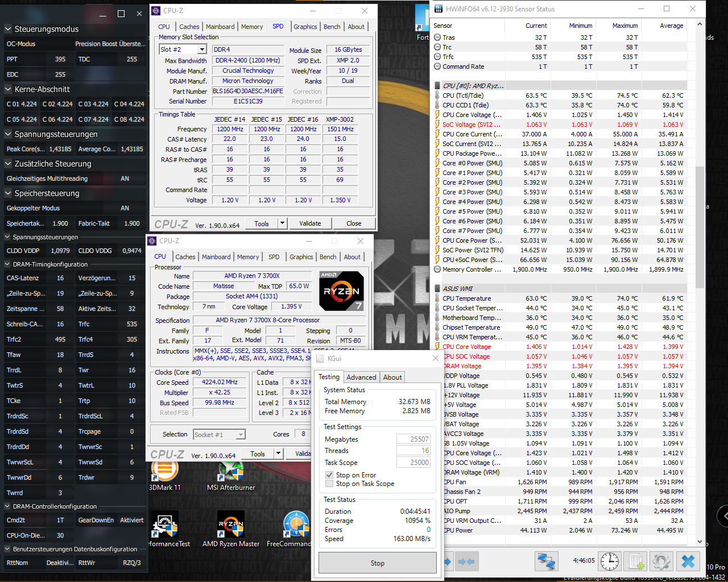Open HWiNFO sensor settings gear icon
Screen dimensions: 728x582
(x=661, y=562)
